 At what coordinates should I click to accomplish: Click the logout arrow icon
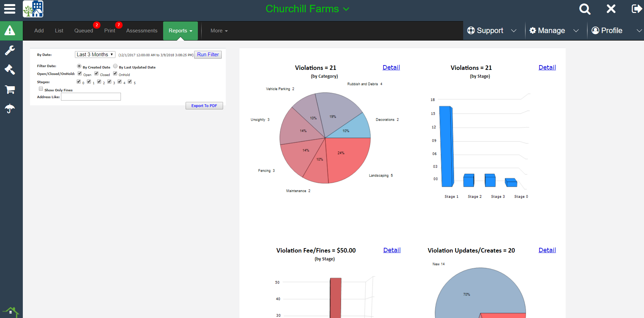[637, 9]
